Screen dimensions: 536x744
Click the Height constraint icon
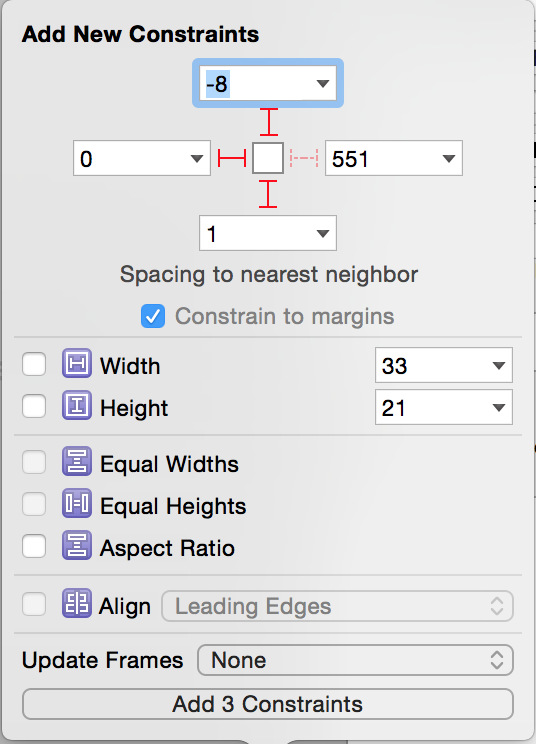pos(77,406)
